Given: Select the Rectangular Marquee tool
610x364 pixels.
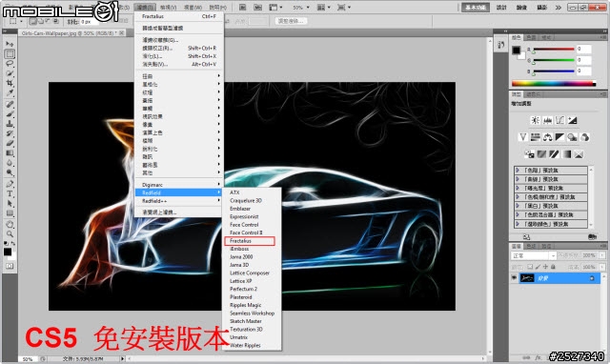Looking at the screenshot, I should pos(10,53).
